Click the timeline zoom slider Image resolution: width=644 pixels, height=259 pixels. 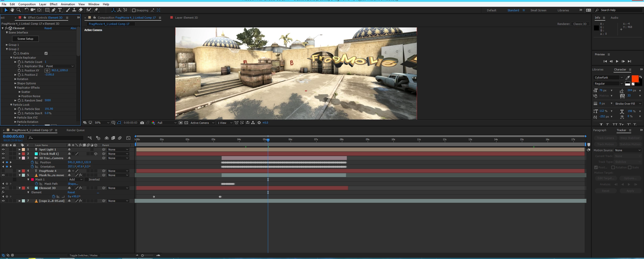pyautogui.click(x=142, y=255)
